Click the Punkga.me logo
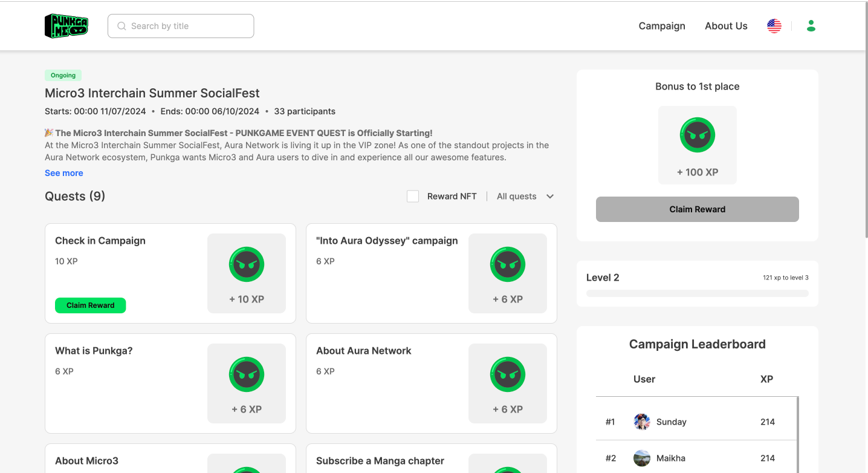868x473 pixels. tap(66, 26)
